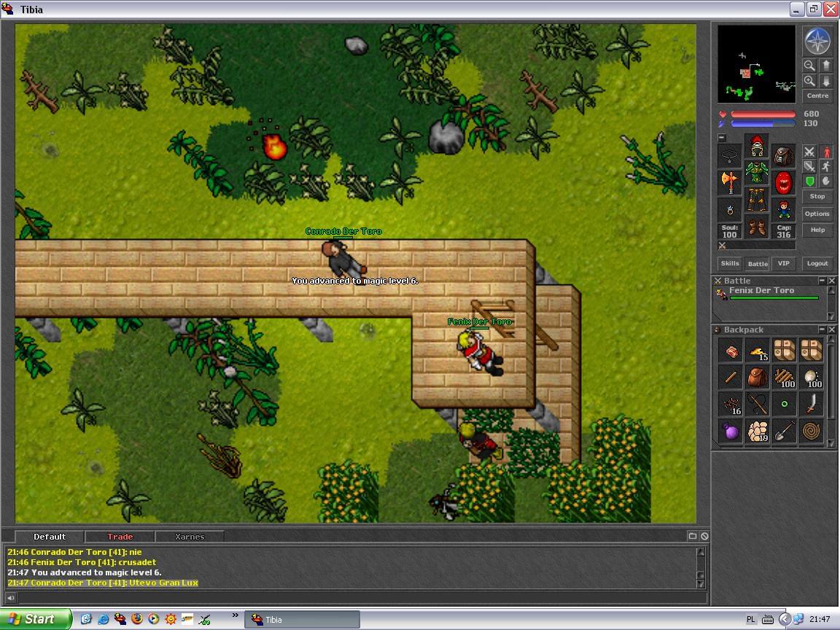Toggle the chat volume speaker icon

(11, 598)
